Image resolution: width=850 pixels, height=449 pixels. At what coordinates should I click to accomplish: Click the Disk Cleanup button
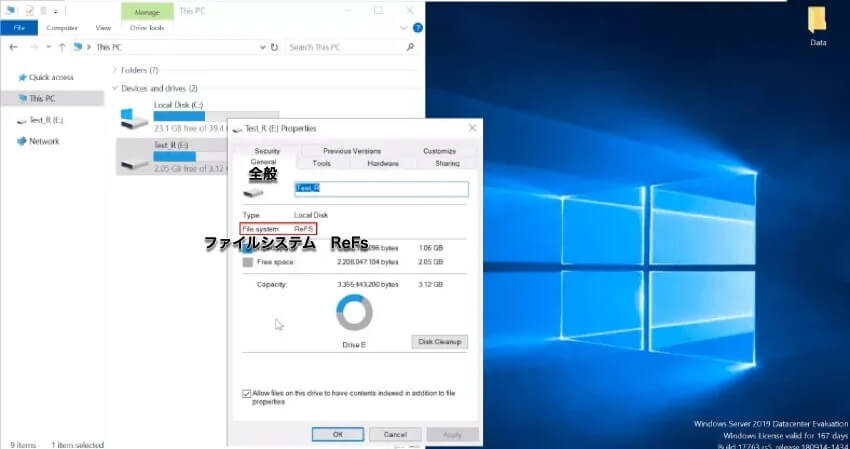[440, 342]
